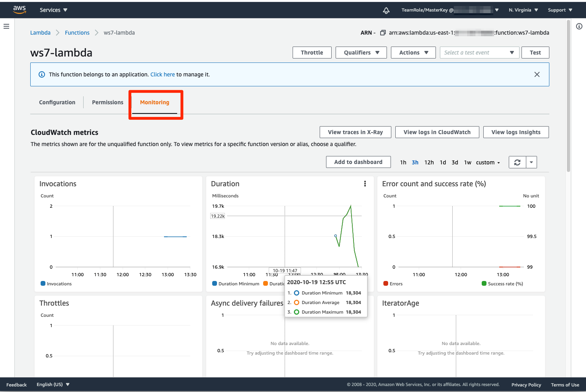Click the Duration chart data point marker
586x392 pixels.
tap(336, 236)
